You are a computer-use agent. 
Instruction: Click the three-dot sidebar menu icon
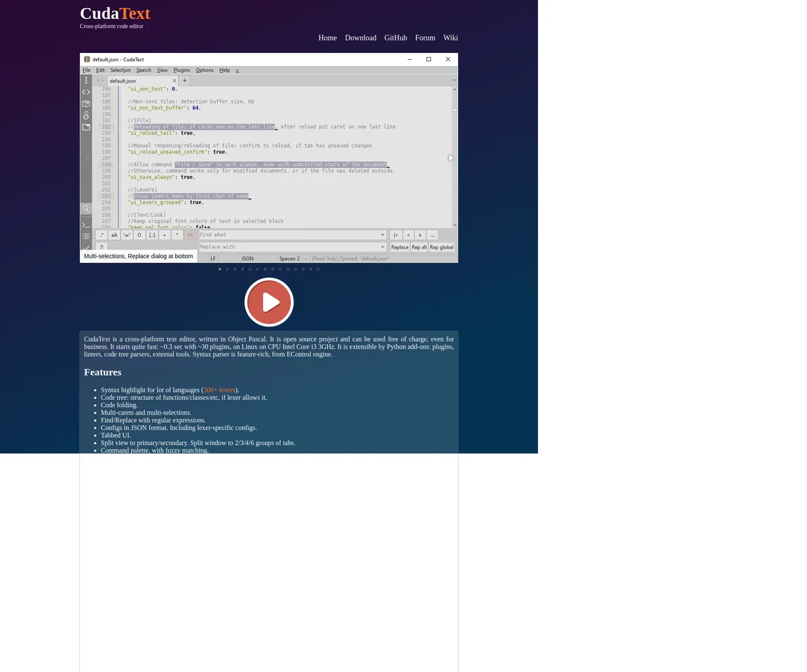click(86, 80)
